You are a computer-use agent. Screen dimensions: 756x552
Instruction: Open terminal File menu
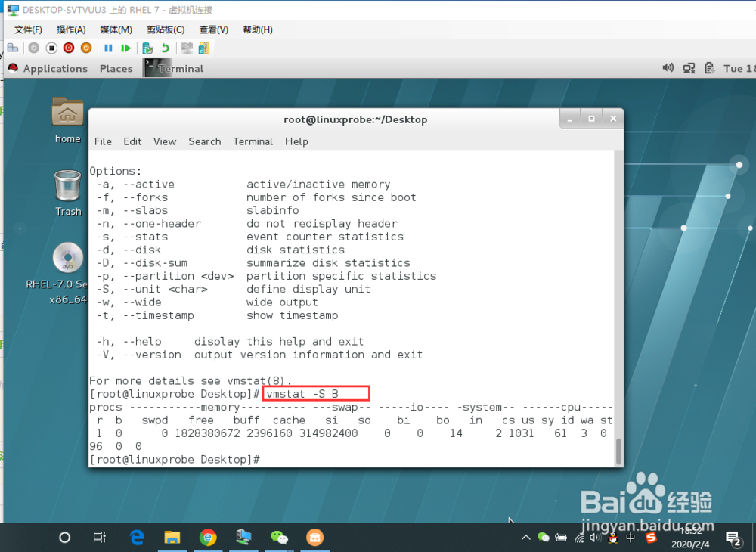click(103, 141)
